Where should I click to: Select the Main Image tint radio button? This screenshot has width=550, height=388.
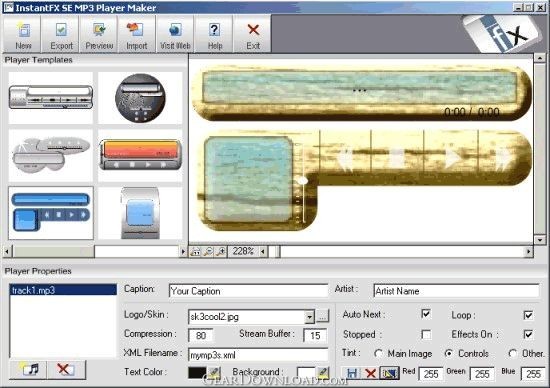coord(378,353)
